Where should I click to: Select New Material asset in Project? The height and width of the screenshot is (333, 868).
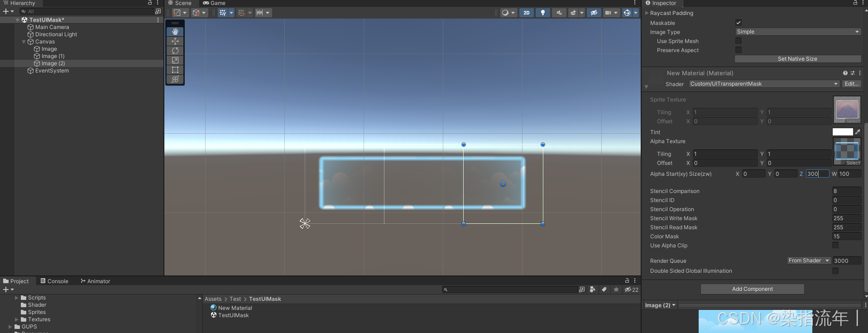coord(235,308)
